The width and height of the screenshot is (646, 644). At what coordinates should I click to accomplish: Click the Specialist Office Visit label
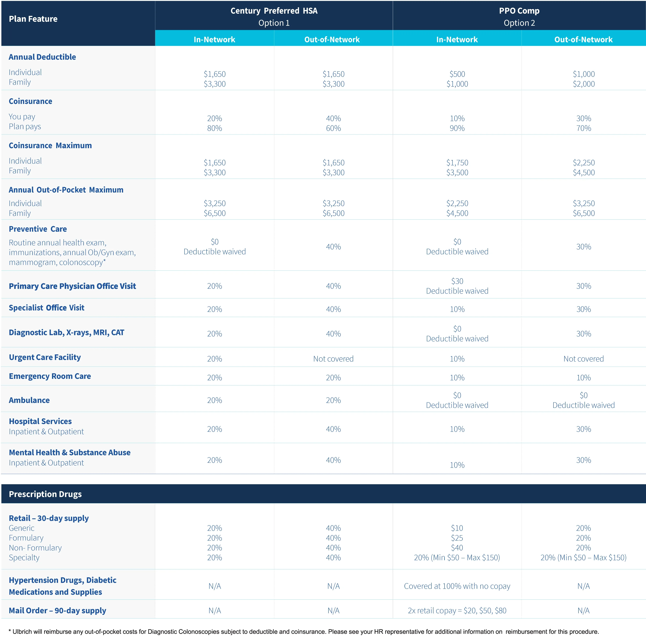[47, 308]
